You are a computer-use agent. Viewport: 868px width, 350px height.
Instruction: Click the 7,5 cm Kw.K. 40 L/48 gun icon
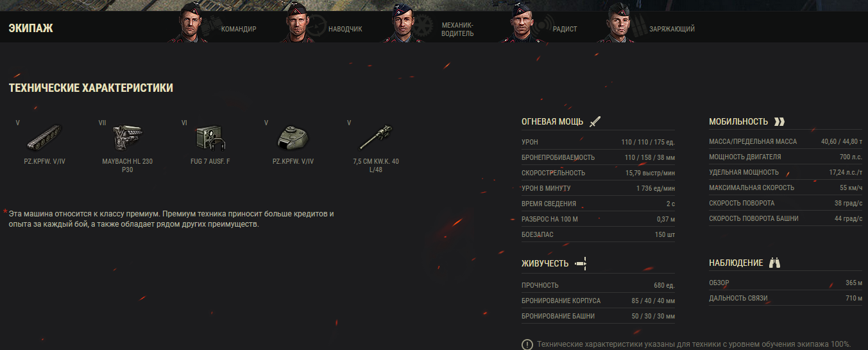[375, 137]
